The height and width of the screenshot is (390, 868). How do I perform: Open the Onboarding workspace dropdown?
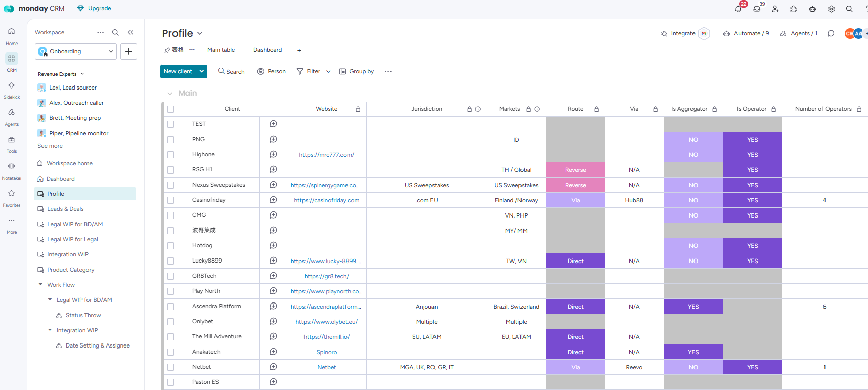(76, 51)
